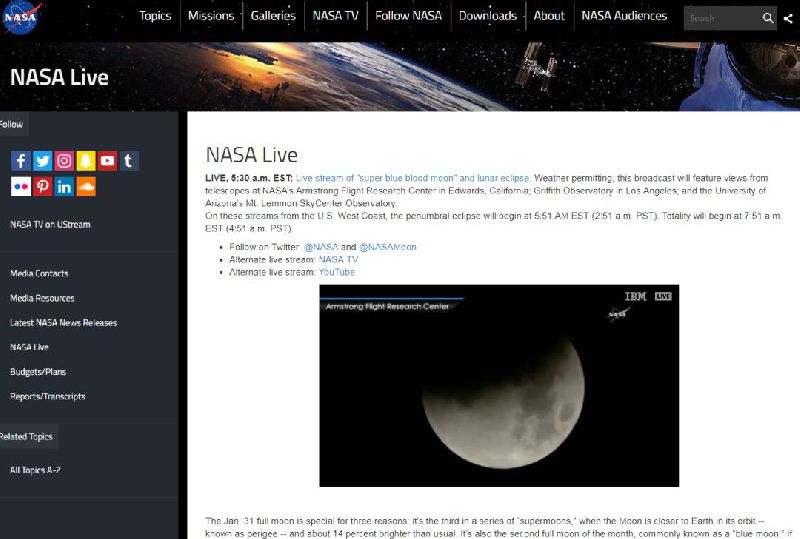Open Media Resources sidebar link

42,298
